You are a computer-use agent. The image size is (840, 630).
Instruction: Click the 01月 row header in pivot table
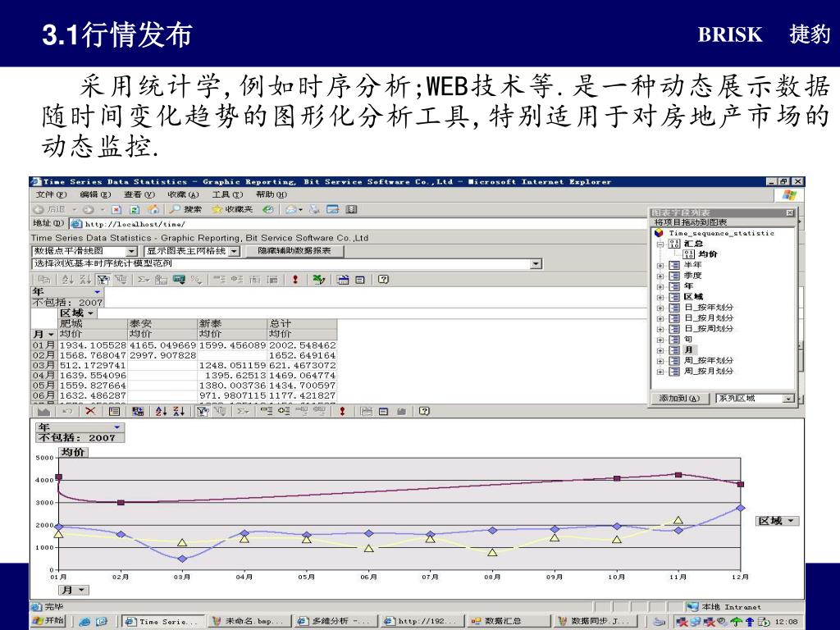point(44,345)
